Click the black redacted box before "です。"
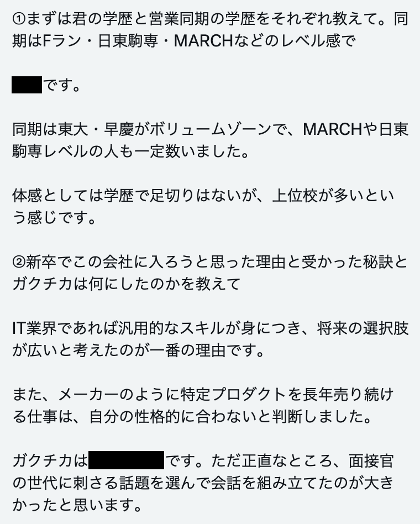420x524 pixels. click(x=27, y=86)
